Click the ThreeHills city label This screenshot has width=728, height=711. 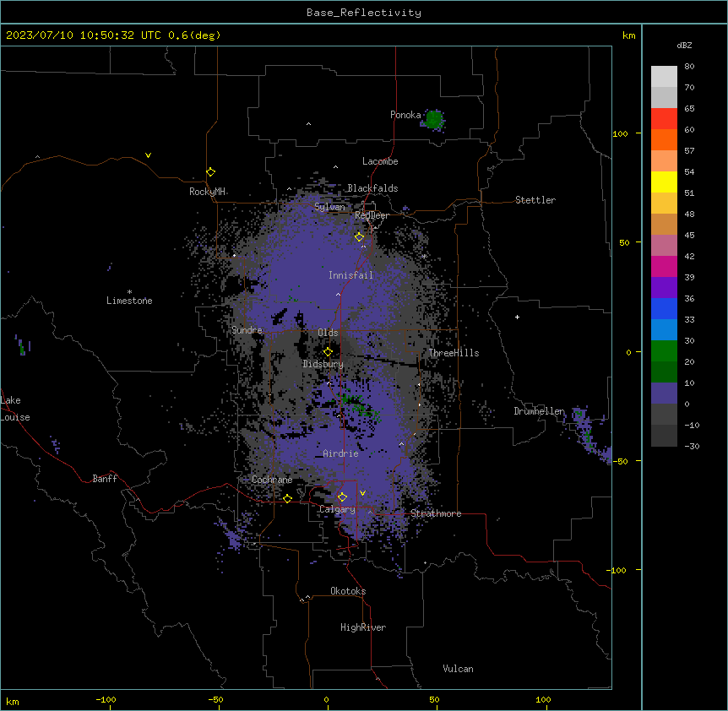tap(454, 353)
